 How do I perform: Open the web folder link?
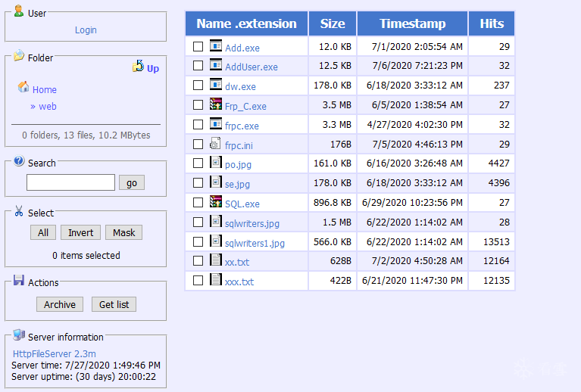pyautogui.click(x=48, y=107)
